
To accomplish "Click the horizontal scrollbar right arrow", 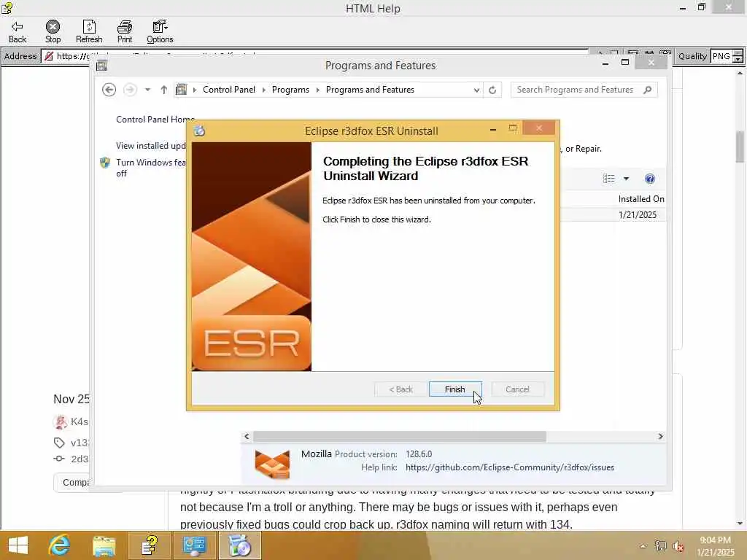I will (x=660, y=436).
